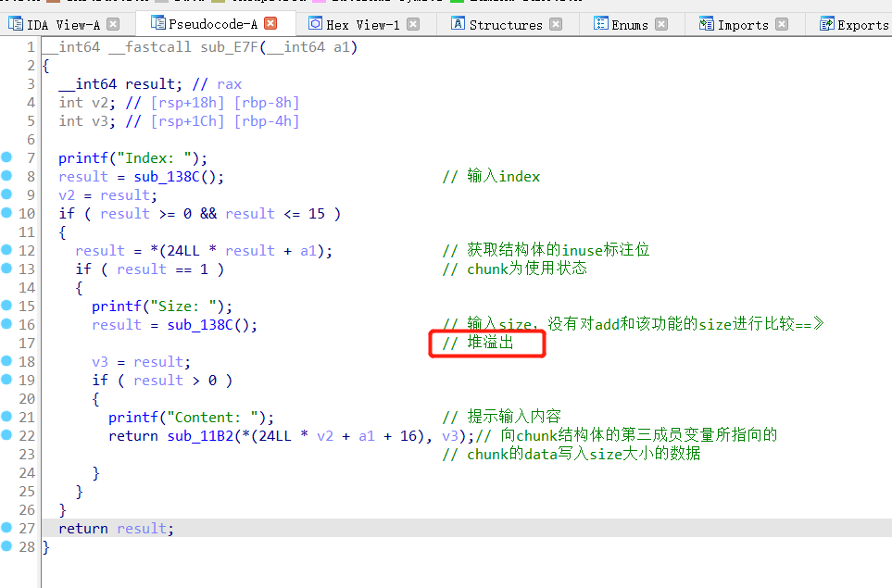Switch to the IDA View-A tab
The width and height of the screenshot is (892, 588).
63,24
